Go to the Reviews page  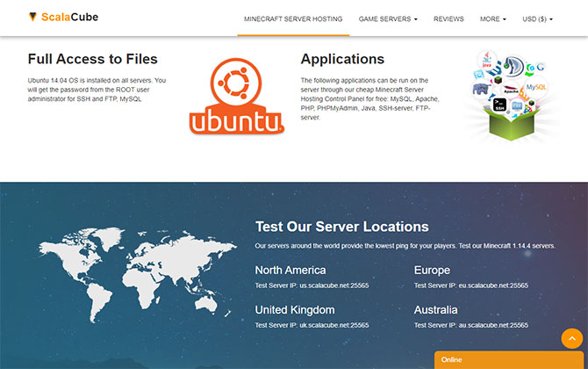tap(448, 18)
